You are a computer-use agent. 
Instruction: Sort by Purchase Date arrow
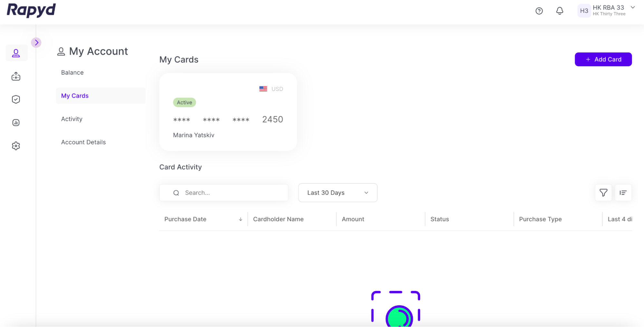[x=240, y=219]
